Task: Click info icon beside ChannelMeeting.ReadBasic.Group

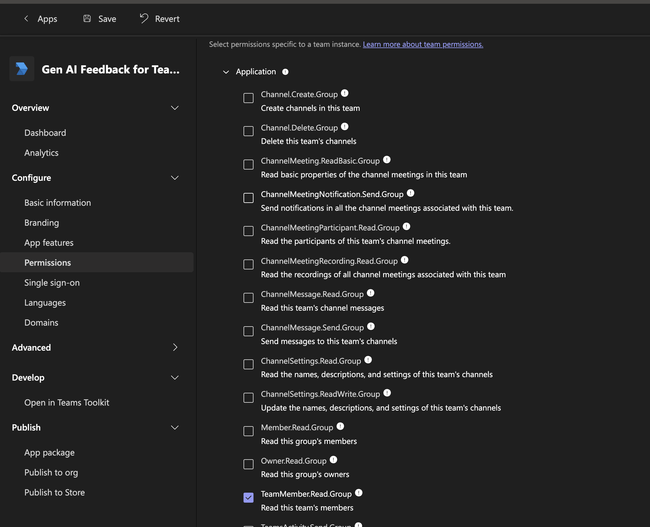Action: pyautogui.click(x=387, y=160)
